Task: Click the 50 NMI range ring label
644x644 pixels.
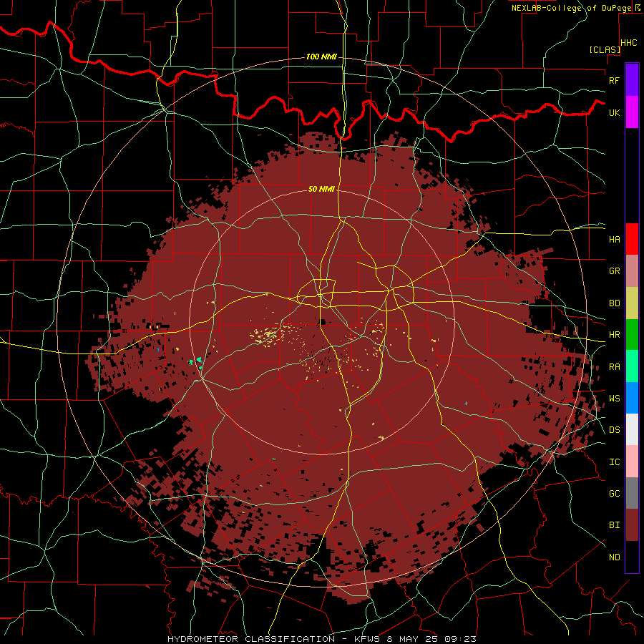Action: click(x=321, y=189)
